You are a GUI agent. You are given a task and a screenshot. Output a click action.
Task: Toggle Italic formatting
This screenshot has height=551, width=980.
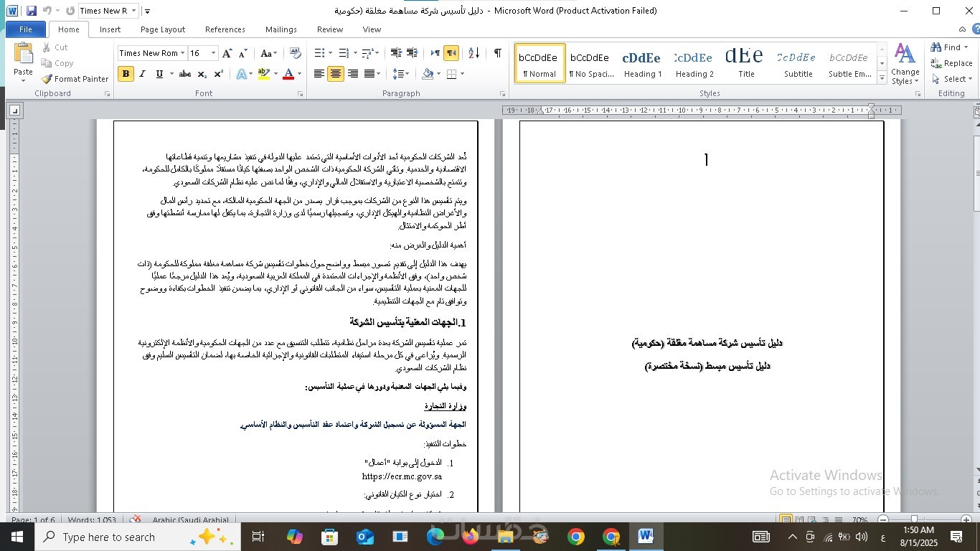[x=142, y=74]
